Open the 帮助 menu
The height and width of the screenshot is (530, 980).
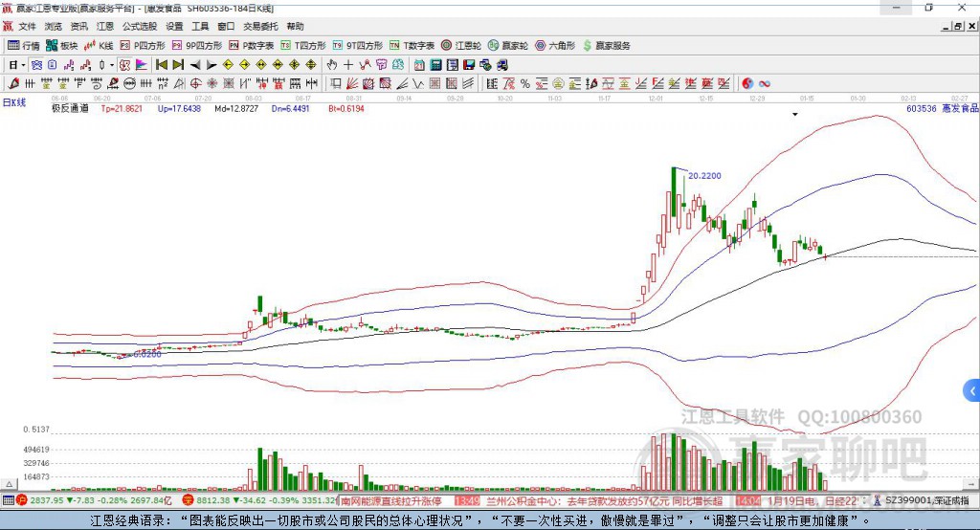(x=295, y=26)
